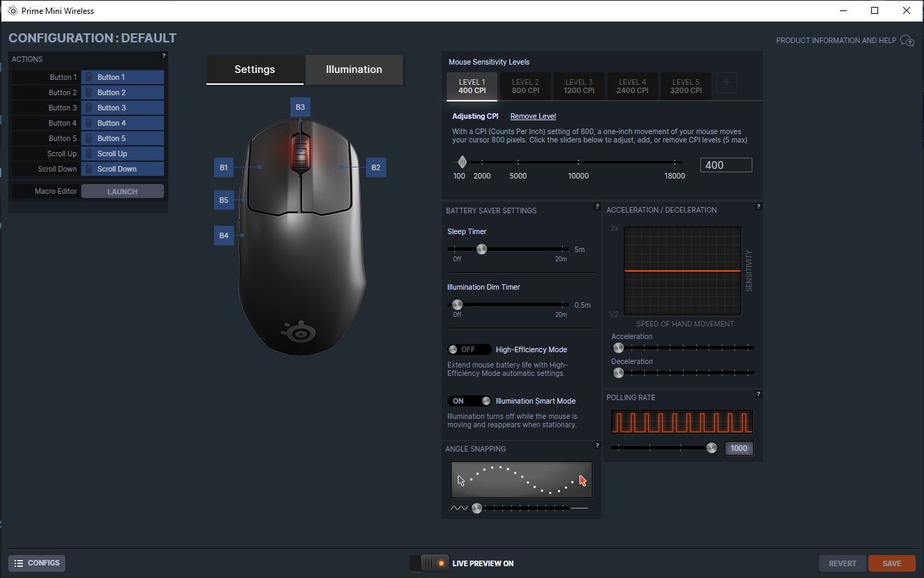
Task: Switch to the Illumination tab
Action: tap(354, 69)
